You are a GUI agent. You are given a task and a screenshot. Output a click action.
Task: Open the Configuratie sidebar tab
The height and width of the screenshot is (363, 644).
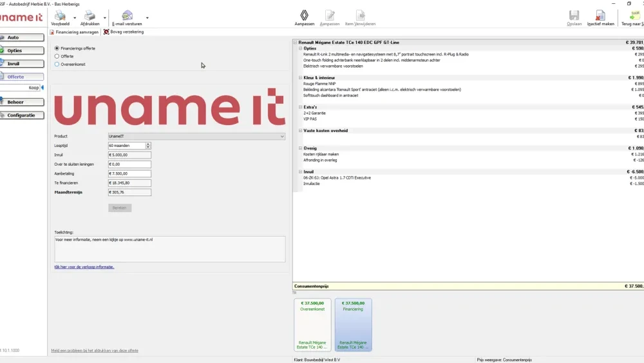(x=22, y=115)
